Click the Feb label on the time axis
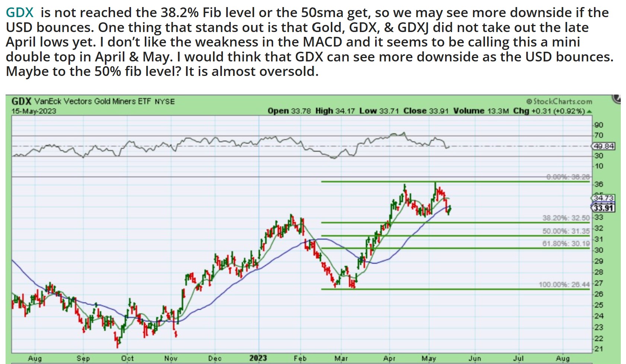The height and width of the screenshot is (364, 626). pyautogui.click(x=300, y=358)
